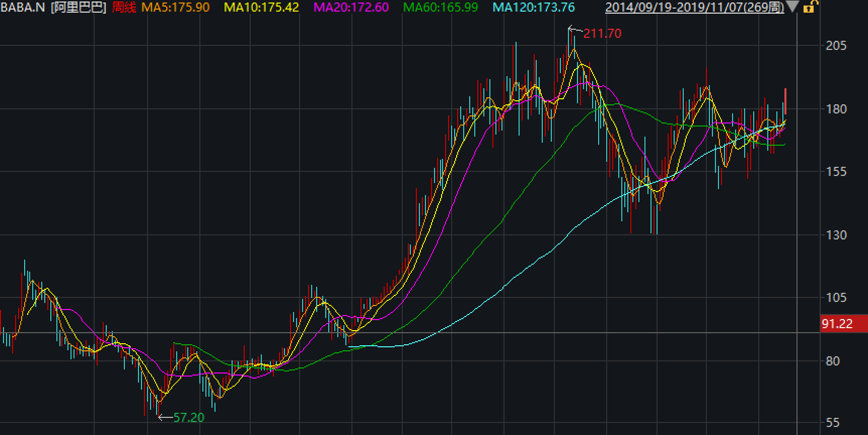Click the 105 price axis label
This screenshot has height=435, width=868.
coord(836,298)
